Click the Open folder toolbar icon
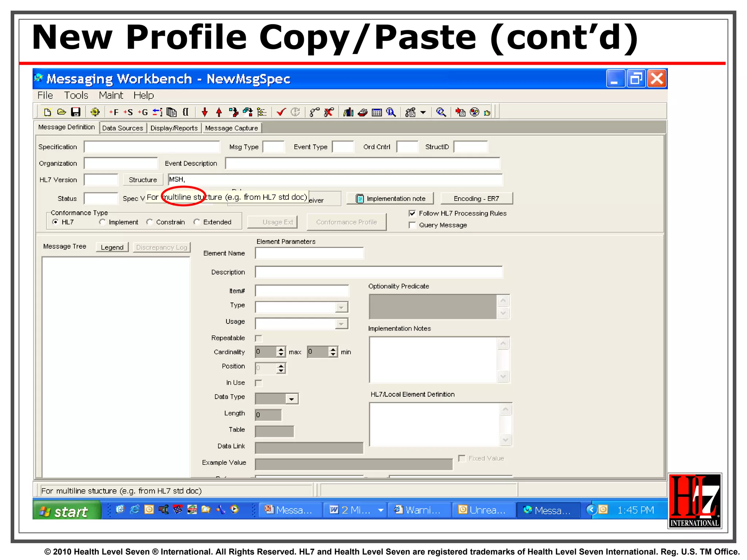The width and height of the screenshot is (747, 560). tap(61, 112)
